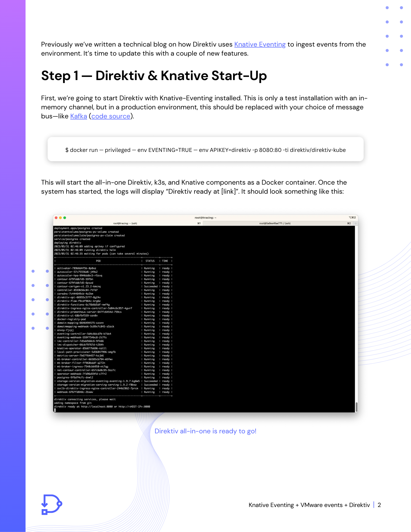Click pod row 'storage-version-migration-eventing-eventing-1.9.7-kg6w5'
The height and width of the screenshot is (532, 411).
pyautogui.click(x=113, y=381)
